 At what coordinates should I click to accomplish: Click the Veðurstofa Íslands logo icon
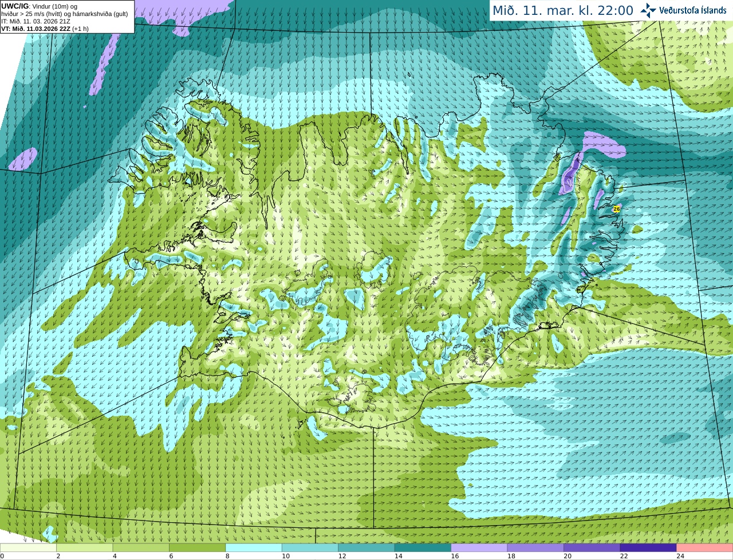648,10
